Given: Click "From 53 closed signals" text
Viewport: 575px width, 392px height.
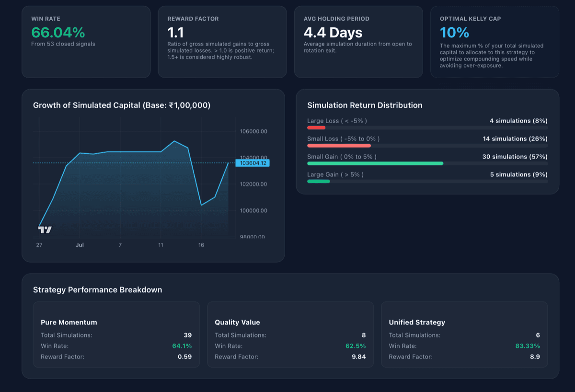Looking at the screenshot, I should 63,44.
